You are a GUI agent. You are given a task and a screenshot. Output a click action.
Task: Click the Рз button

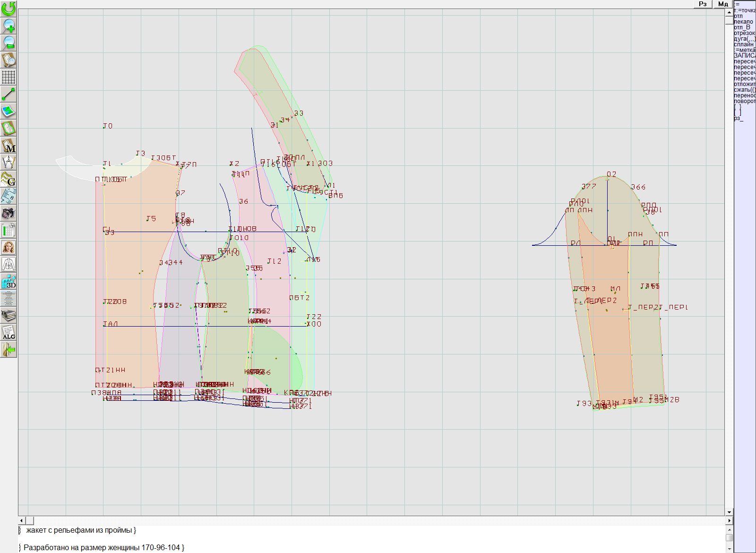tap(703, 4)
